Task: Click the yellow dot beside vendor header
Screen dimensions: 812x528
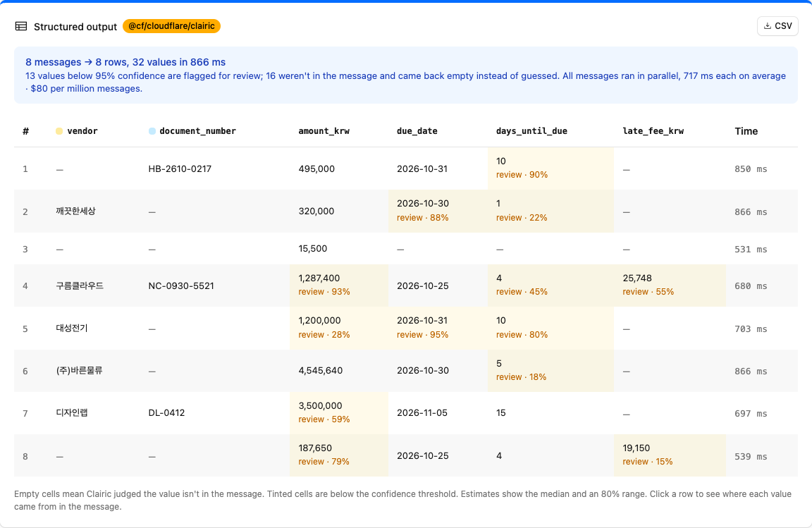Action: point(59,131)
